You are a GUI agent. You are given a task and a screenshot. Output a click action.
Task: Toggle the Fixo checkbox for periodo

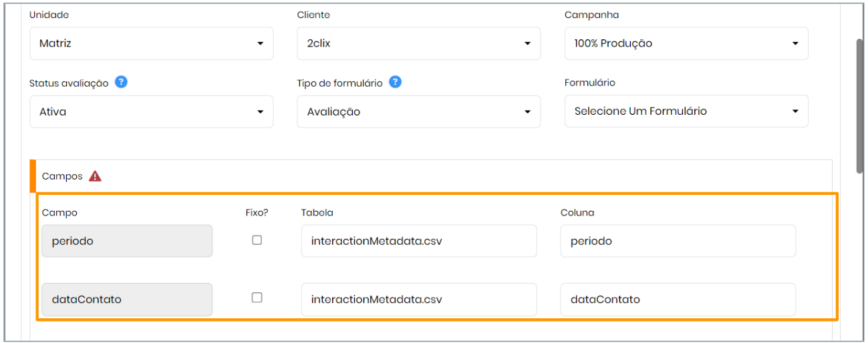pos(257,240)
